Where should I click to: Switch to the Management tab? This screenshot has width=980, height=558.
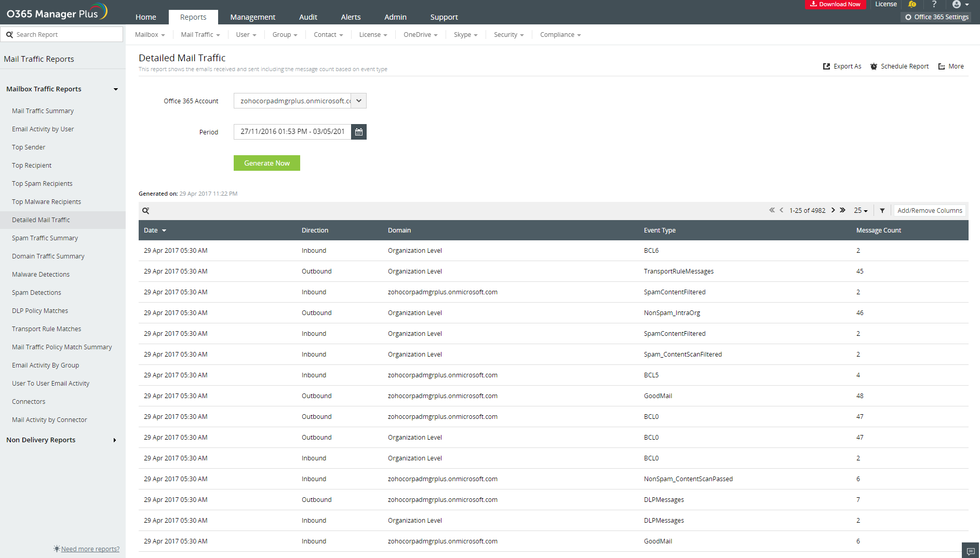pos(253,17)
